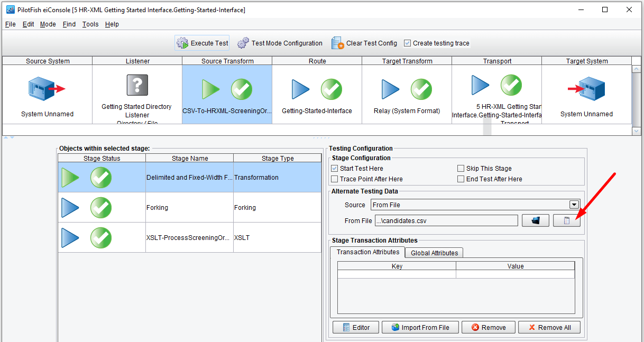Open the Mode menu
The height and width of the screenshot is (342, 644).
pyautogui.click(x=48, y=24)
